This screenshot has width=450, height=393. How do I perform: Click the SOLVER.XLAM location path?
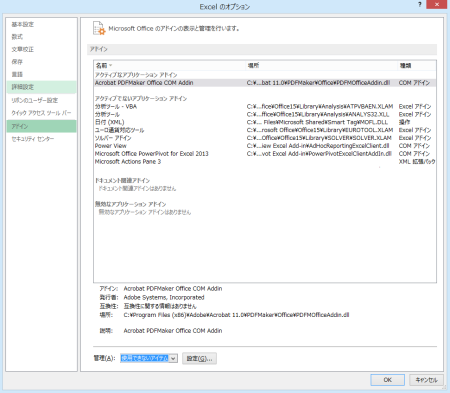tap(319, 138)
